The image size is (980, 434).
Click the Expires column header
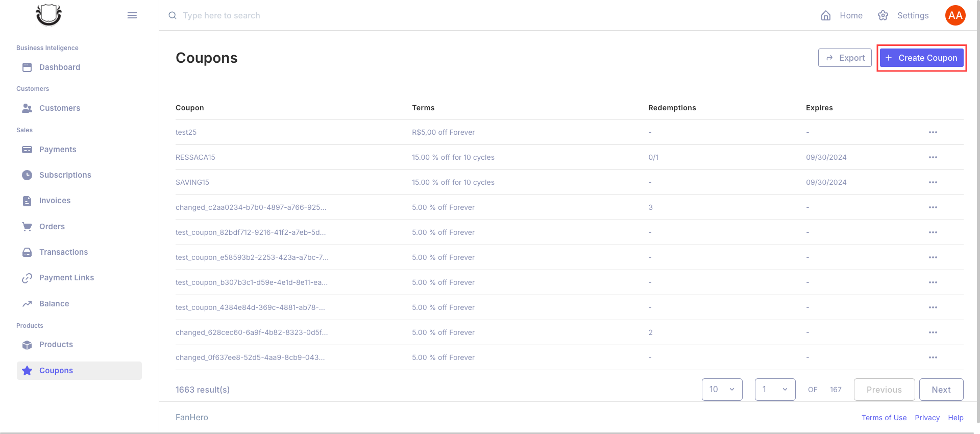[x=819, y=108]
